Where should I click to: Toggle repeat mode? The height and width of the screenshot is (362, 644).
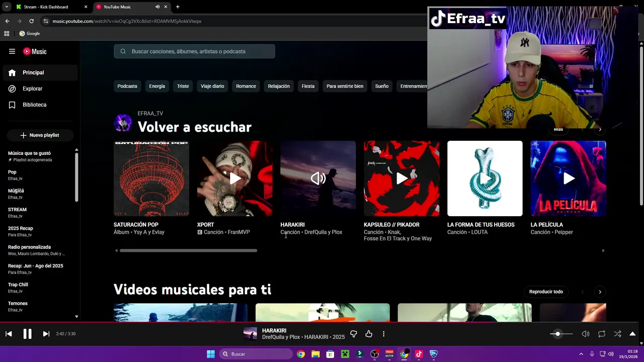click(602, 334)
